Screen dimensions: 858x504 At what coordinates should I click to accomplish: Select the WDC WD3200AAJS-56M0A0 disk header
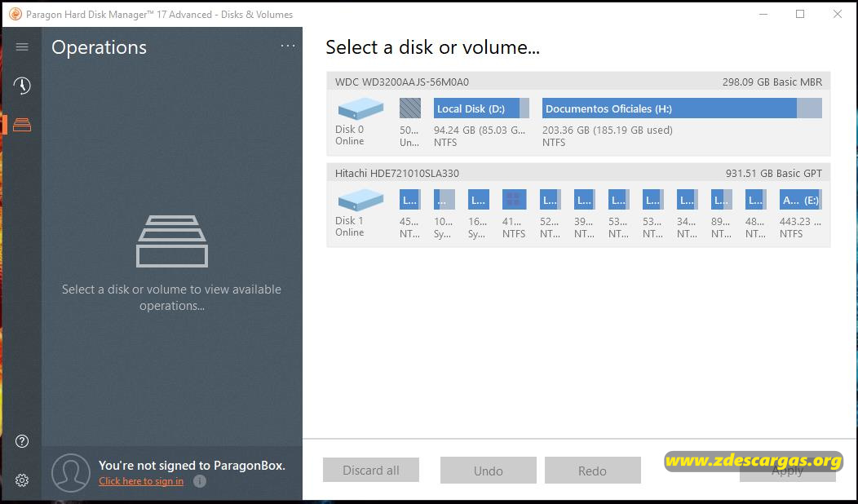coord(578,82)
